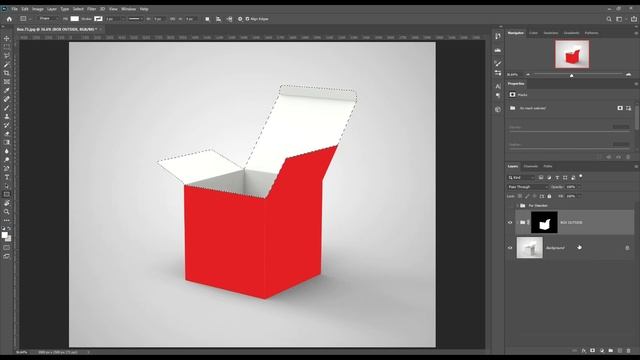Viewport: 640px width, 360px height.
Task: Select the Crop tool
Action: pos(7,73)
